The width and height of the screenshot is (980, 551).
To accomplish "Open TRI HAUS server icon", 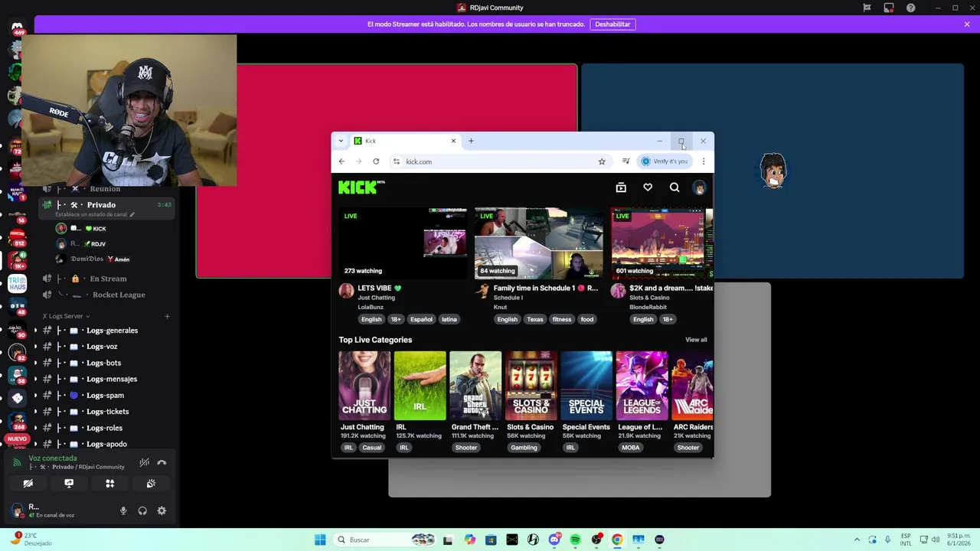I will [x=17, y=284].
